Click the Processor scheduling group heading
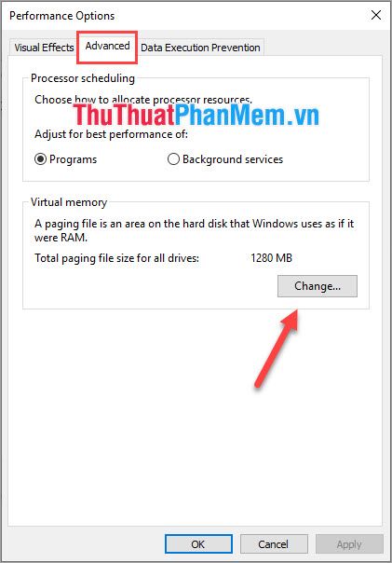Viewport: 392px width, 563px height. pos(83,78)
